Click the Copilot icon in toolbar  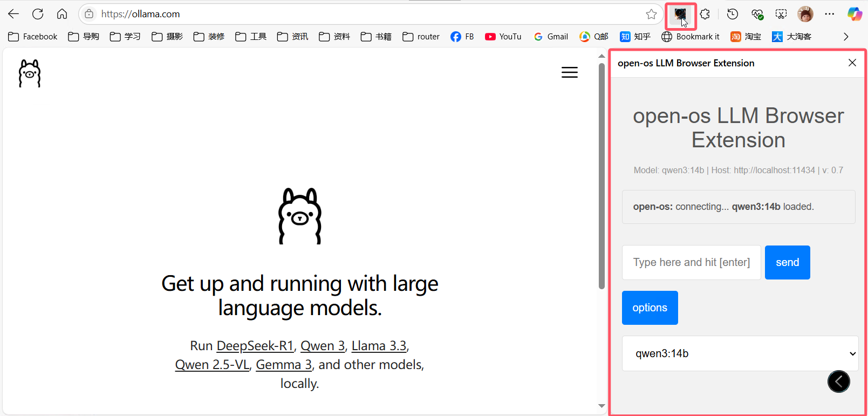coord(854,14)
